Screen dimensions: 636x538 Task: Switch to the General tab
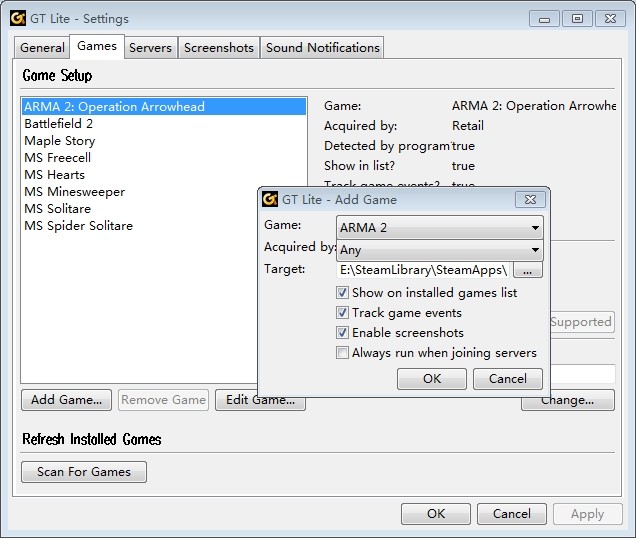[x=42, y=48]
